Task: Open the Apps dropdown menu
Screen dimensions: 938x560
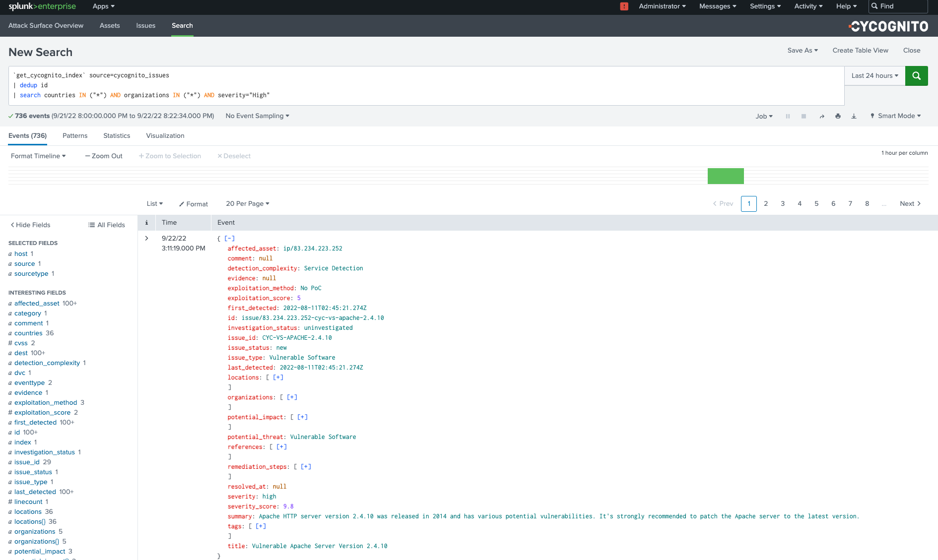Action: (103, 6)
